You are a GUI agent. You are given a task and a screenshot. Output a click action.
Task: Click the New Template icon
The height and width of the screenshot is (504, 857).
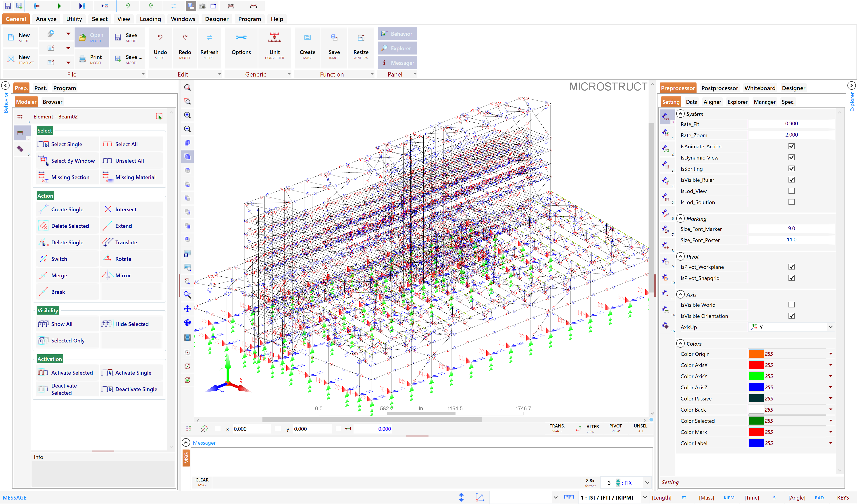(x=11, y=59)
